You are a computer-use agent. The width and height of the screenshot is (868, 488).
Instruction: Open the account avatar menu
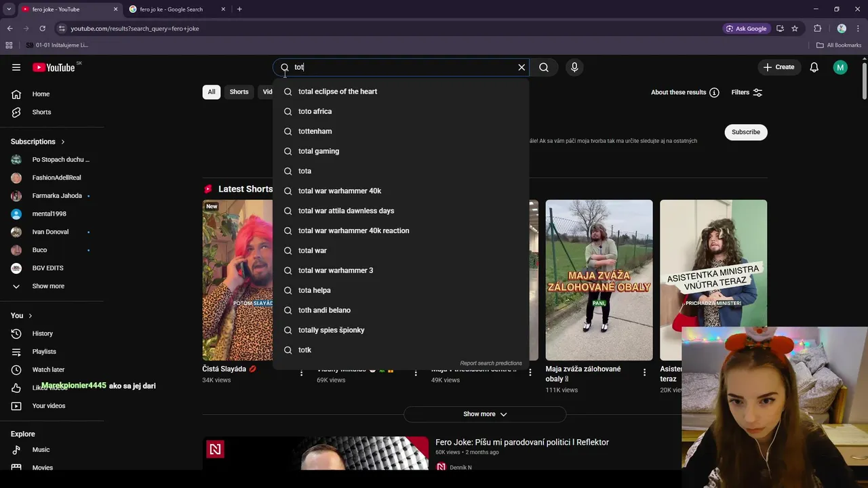click(x=840, y=67)
